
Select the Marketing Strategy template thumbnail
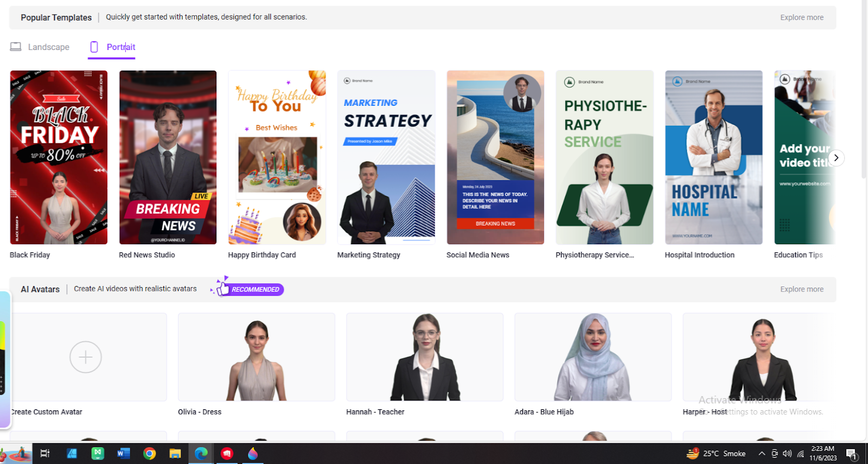(386, 157)
